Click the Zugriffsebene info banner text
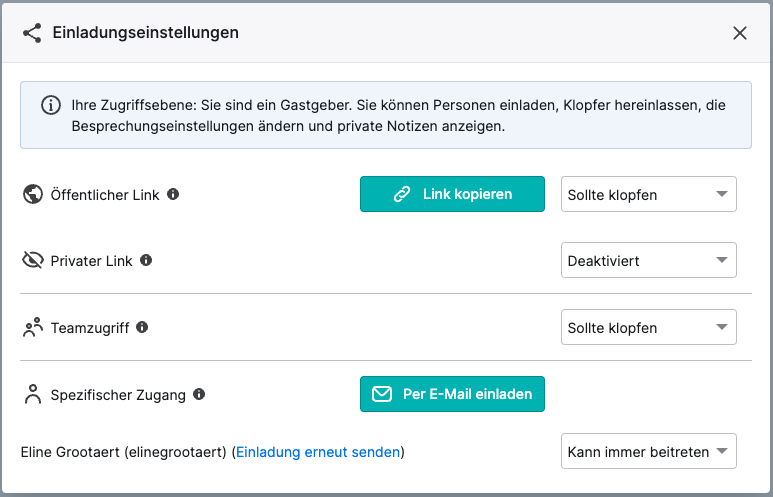Image resolution: width=773 pixels, height=497 pixels. coord(398,115)
